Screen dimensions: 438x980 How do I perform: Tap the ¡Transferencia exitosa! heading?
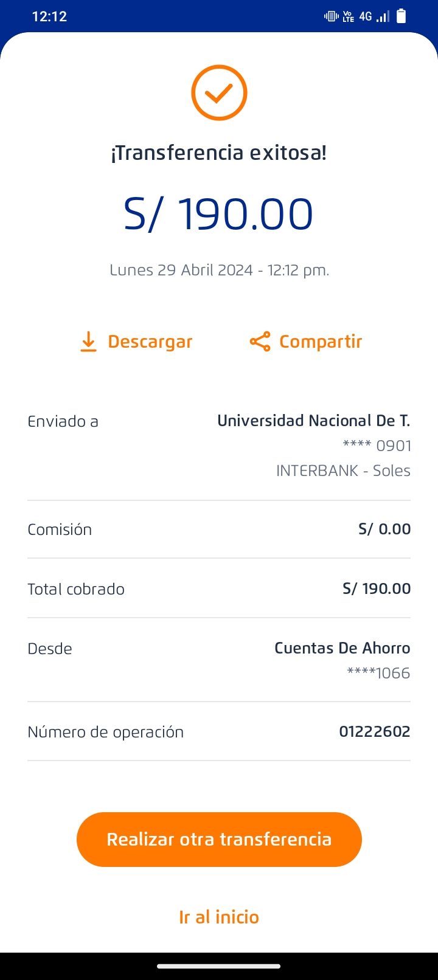[218, 153]
